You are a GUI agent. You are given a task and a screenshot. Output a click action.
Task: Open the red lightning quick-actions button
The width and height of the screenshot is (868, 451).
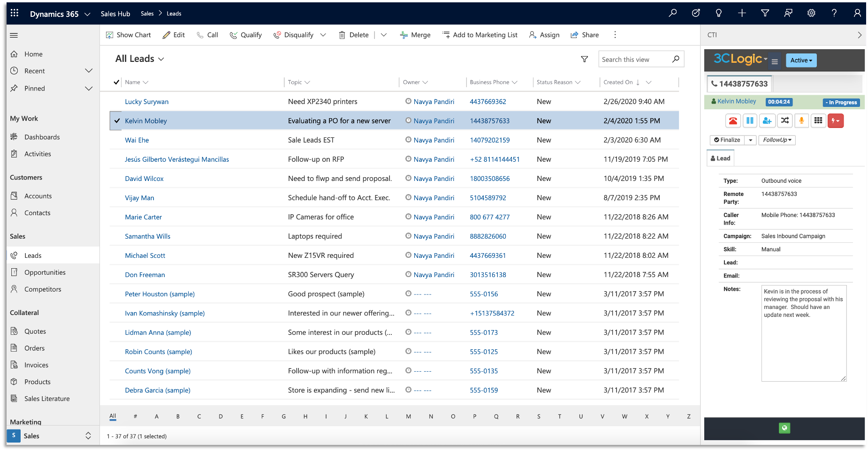coord(836,121)
